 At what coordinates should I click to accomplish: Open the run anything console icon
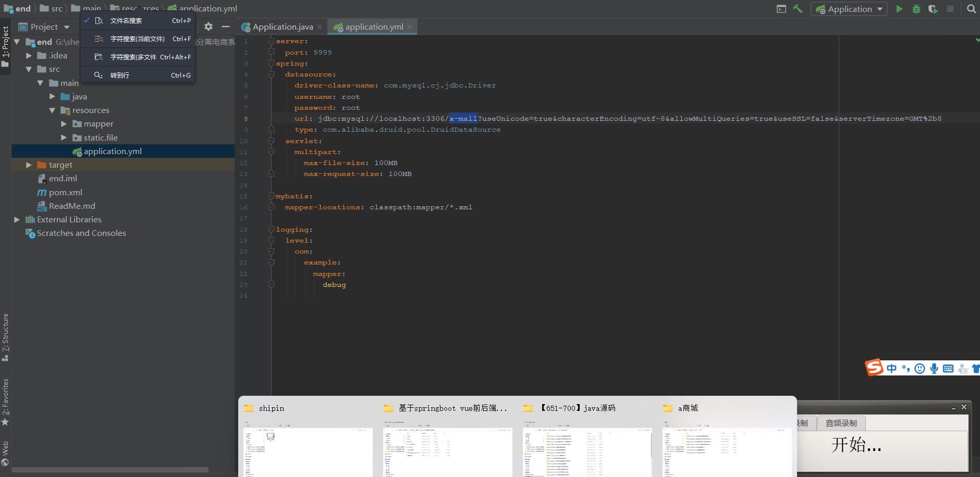(781, 9)
